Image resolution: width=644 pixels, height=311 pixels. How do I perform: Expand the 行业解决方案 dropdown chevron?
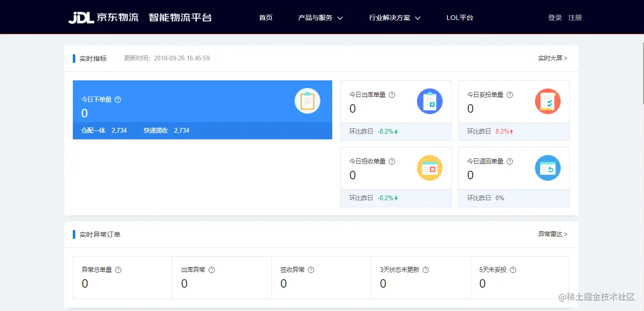click(x=417, y=18)
